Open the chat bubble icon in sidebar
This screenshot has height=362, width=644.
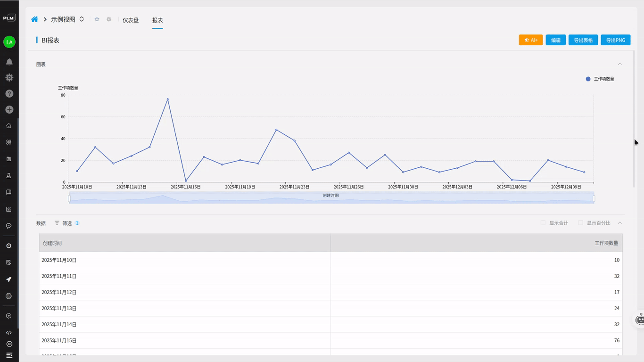coord(8,226)
